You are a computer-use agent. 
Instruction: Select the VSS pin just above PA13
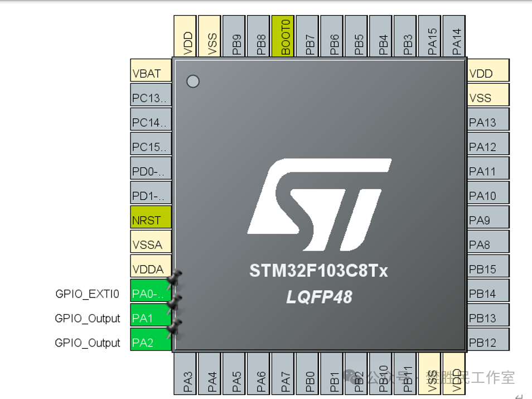click(x=489, y=95)
